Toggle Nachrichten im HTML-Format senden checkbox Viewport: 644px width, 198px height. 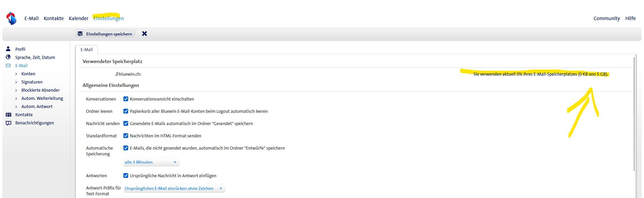(126, 136)
